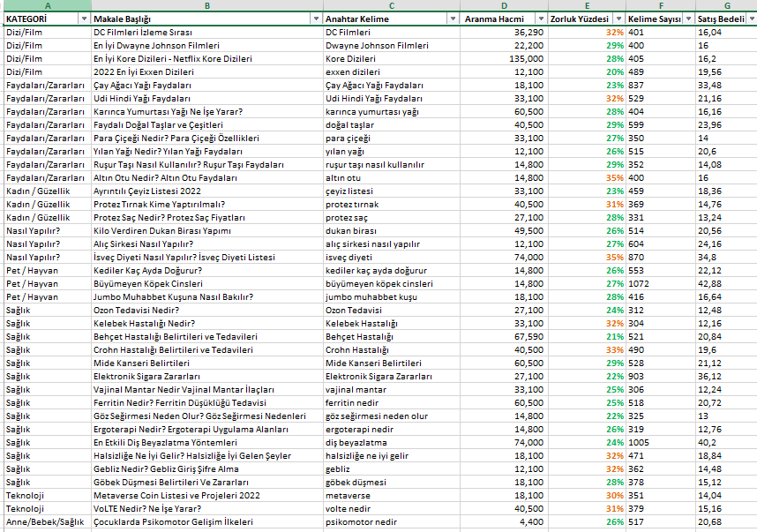The image size is (757, 532).
Task: Select the 'Ayrıntılı Çeyiz Listesi 2022' cell
Action: click(x=207, y=191)
